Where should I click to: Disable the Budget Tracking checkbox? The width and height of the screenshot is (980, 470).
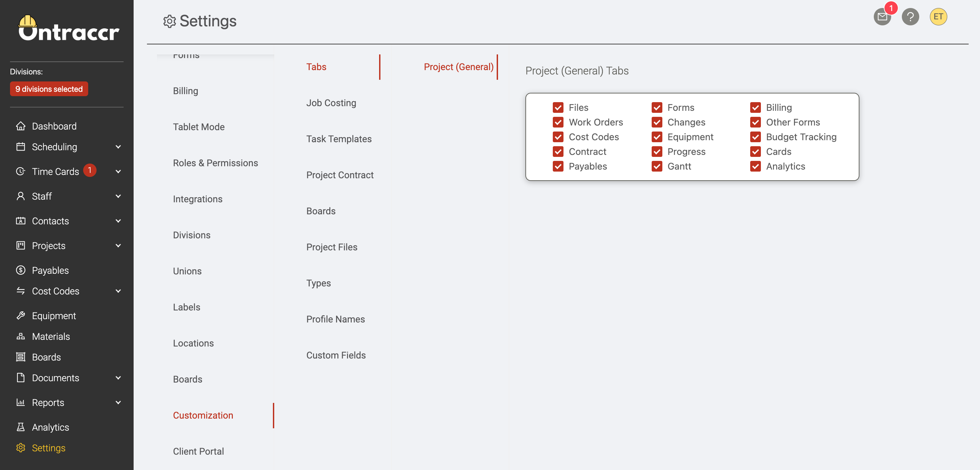tap(755, 137)
